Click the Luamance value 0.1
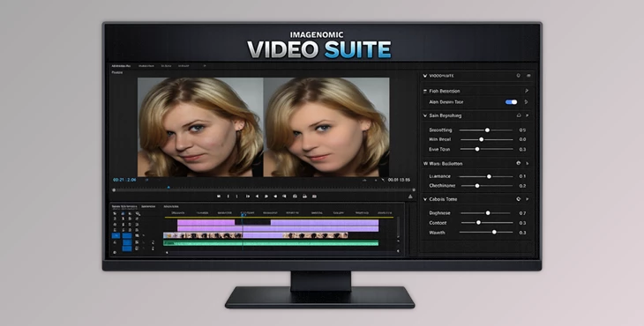This screenshot has width=644, height=326. (522, 176)
